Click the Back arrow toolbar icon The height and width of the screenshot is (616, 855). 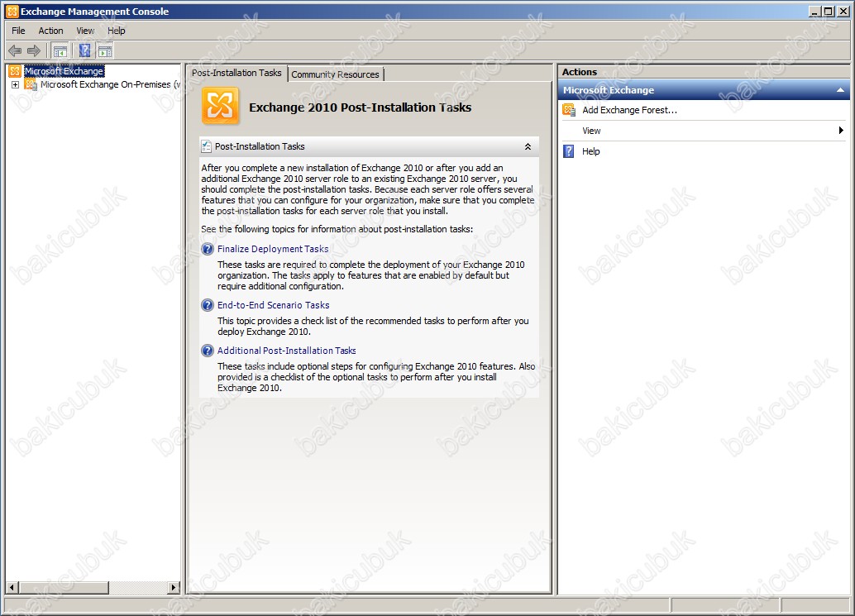coord(15,51)
